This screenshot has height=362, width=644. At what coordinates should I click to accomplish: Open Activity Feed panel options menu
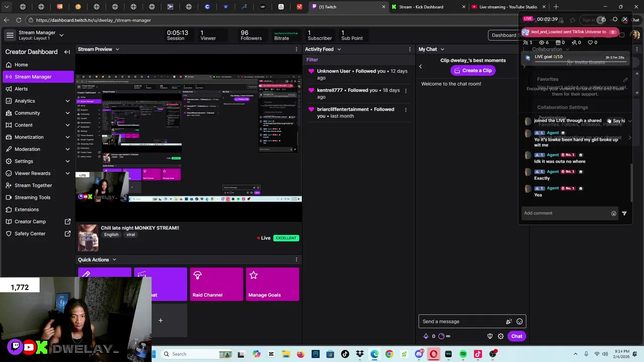click(x=410, y=49)
